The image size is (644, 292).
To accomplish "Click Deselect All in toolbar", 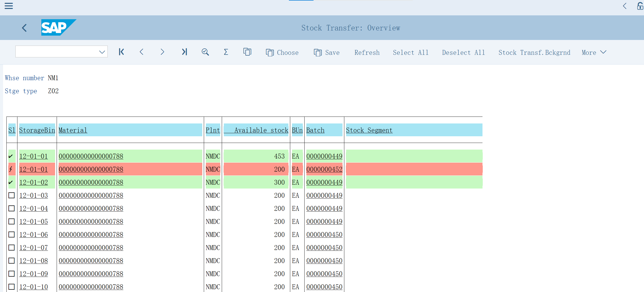I will pyautogui.click(x=463, y=53).
